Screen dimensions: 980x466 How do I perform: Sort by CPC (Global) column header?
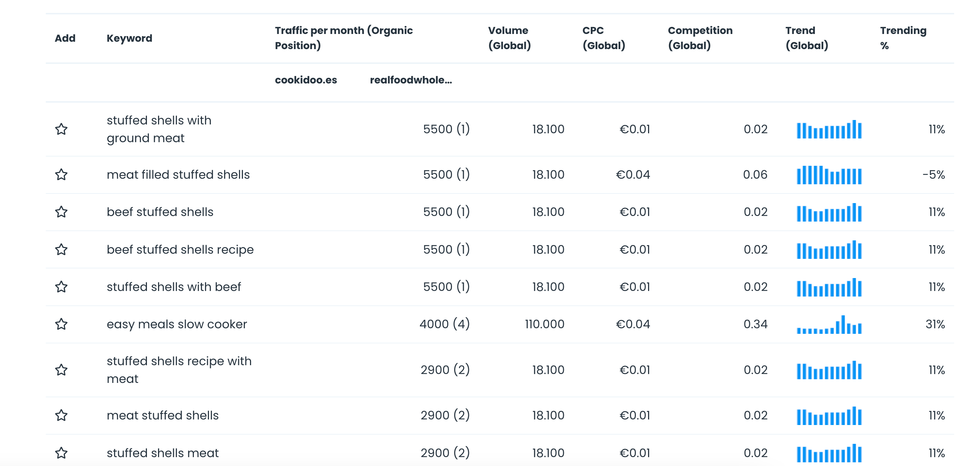pyautogui.click(x=603, y=38)
